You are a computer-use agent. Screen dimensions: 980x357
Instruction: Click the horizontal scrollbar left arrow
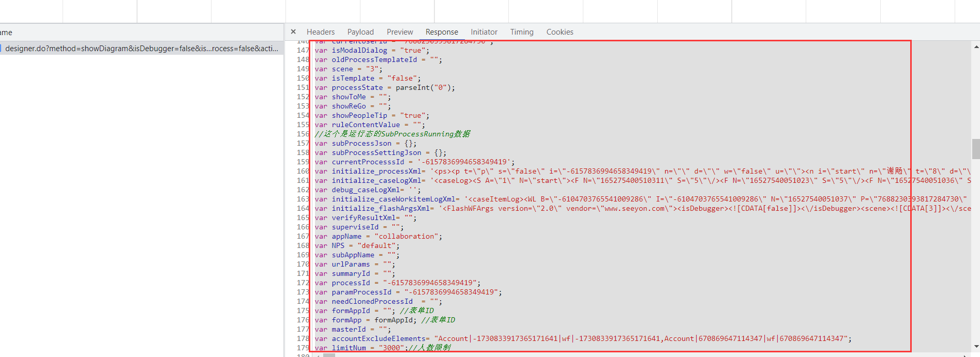[318, 355]
